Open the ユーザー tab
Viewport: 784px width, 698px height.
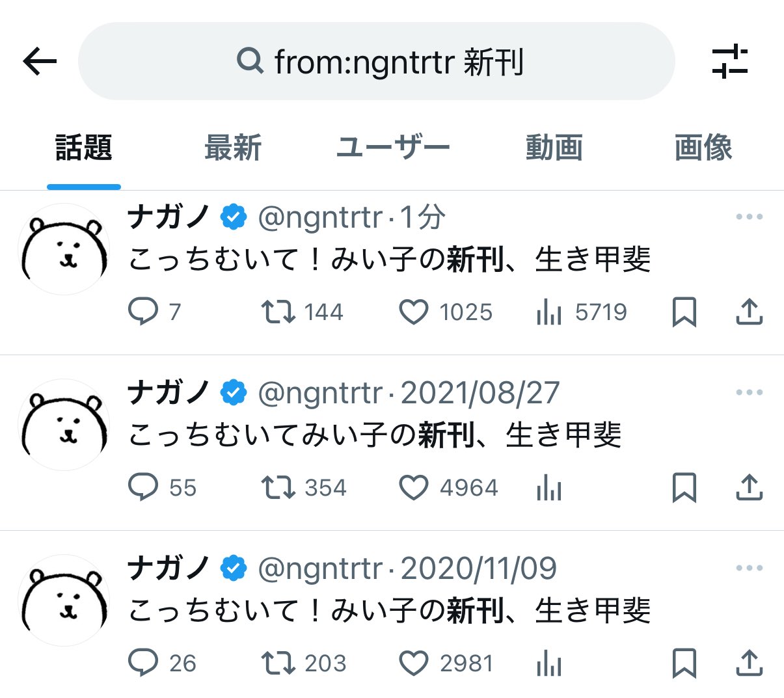click(x=393, y=148)
